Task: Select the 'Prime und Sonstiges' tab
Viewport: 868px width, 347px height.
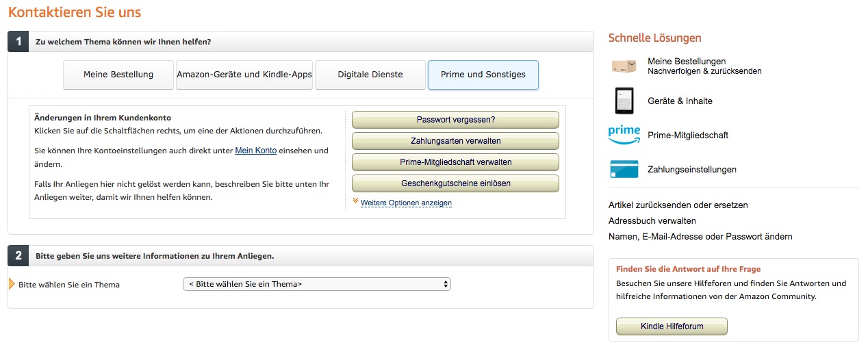Action: click(x=483, y=75)
